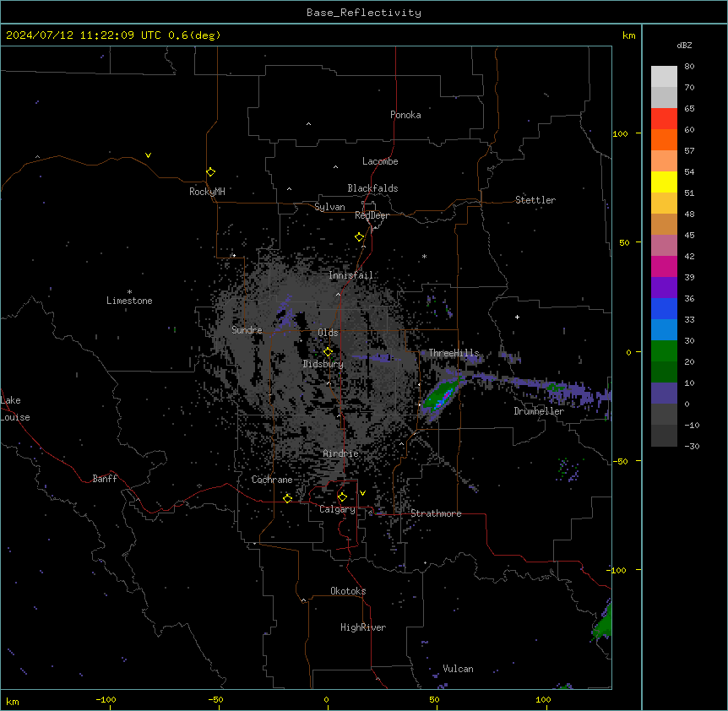Click the Base_Reflectivity title
Screen dimensions: 728x711
[364, 13]
